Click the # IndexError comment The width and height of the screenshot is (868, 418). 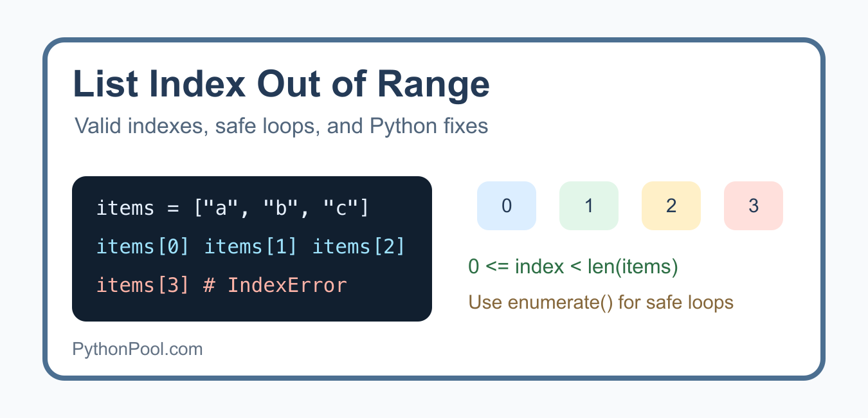coord(275,286)
